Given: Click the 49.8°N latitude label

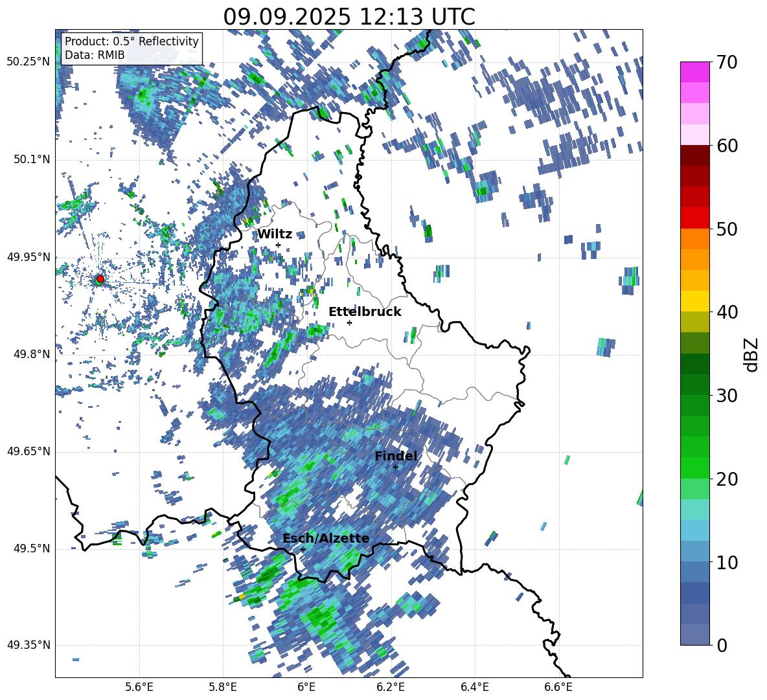Looking at the screenshot, I should tap(32, 354).
